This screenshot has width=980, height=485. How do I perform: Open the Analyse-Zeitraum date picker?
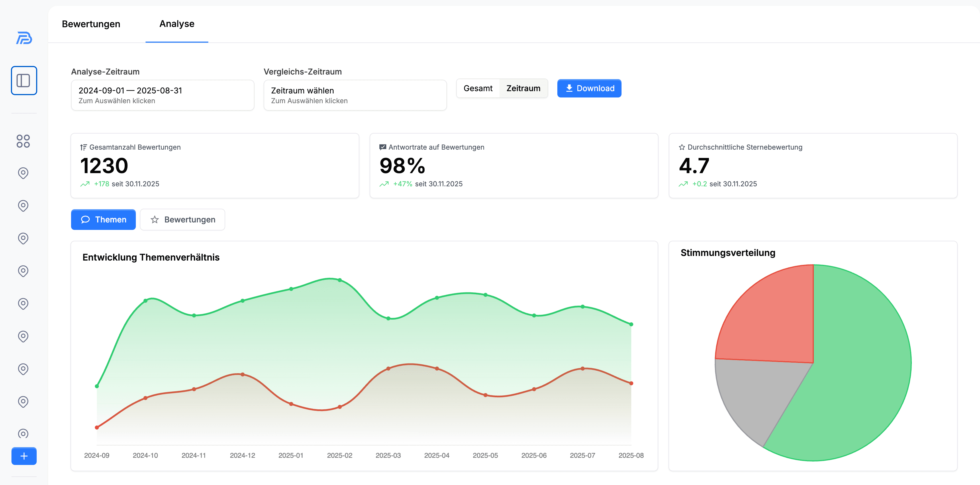point(162,95)
